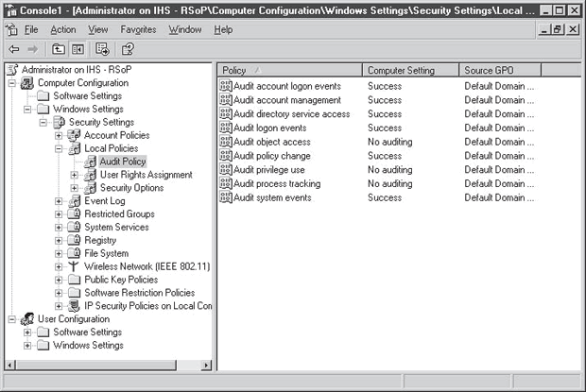Expand the Account Policies node

click(59, 135)
